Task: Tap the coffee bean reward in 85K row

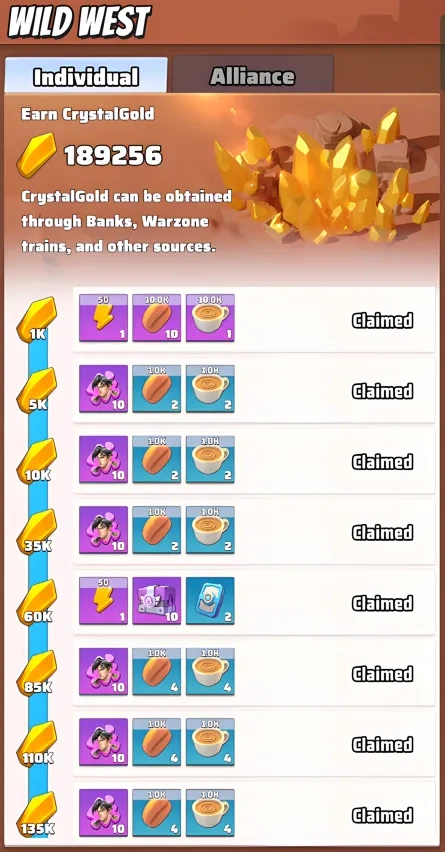Action: click(156, 671)
